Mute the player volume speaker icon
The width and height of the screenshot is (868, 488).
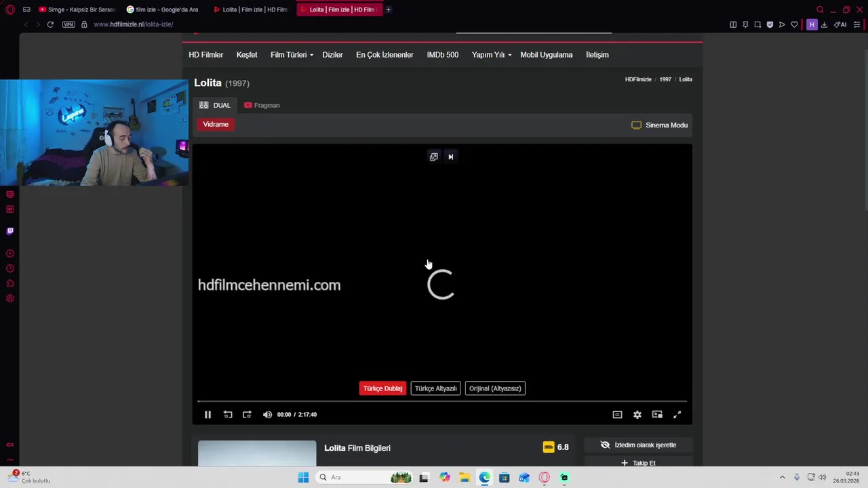pos(267,415)
